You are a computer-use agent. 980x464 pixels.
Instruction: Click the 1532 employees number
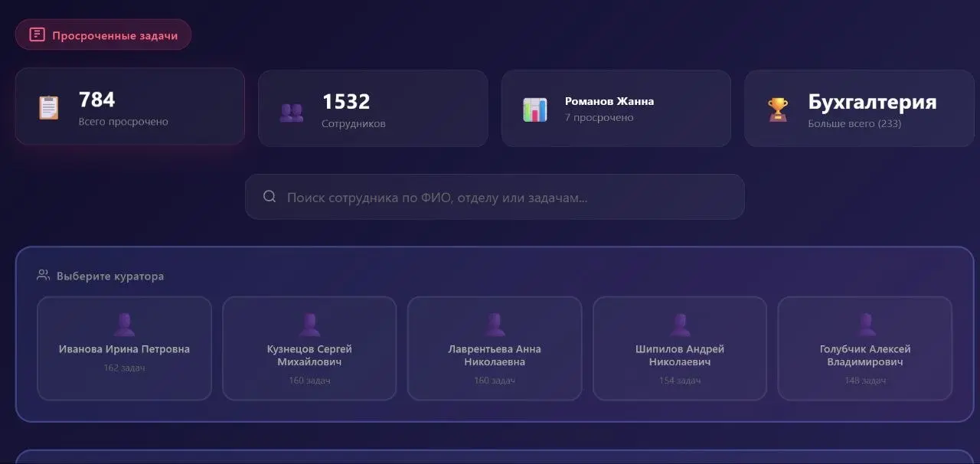coord(346,102)
